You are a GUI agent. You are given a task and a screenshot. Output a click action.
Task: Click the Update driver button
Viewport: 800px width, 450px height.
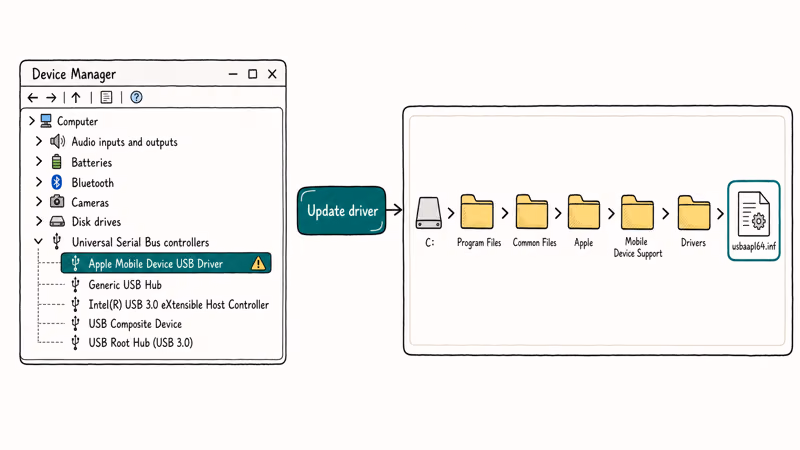[x=341, y=211]
